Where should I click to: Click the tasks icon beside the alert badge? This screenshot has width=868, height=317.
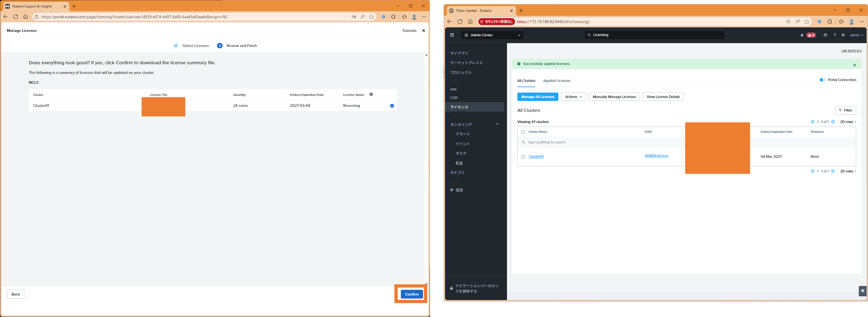click(825, 35)
